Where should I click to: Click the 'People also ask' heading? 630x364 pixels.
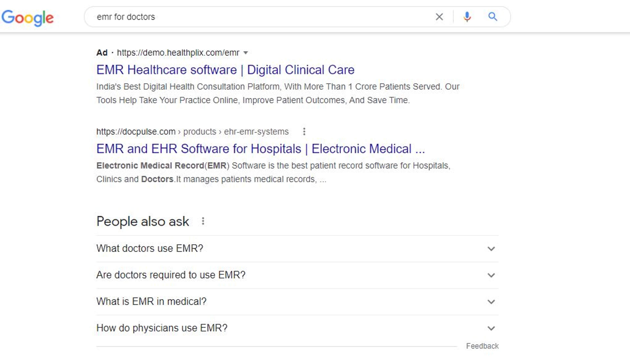click(143, 221)
